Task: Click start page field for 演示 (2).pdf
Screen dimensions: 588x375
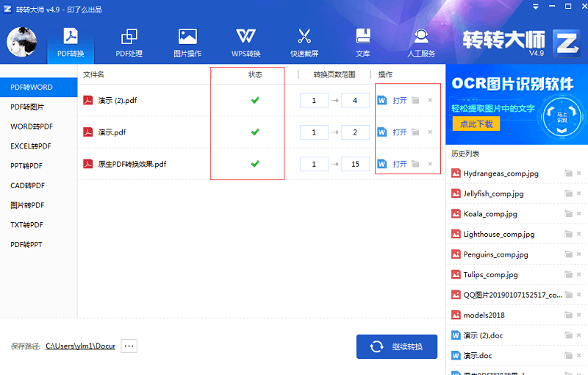Action: [314, 101]
